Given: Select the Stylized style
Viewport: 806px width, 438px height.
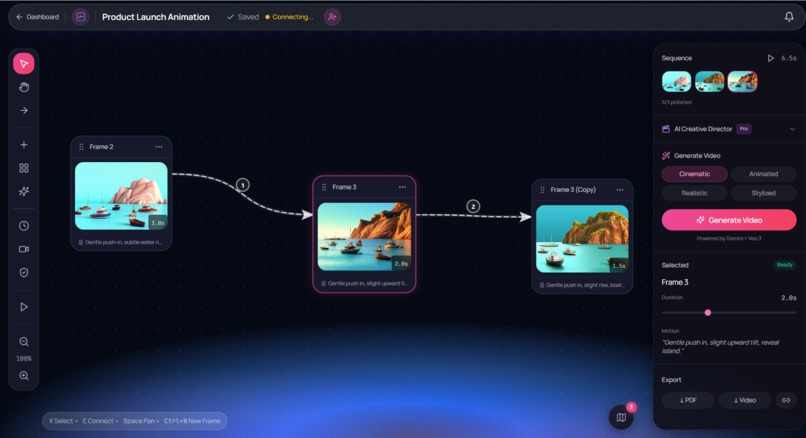Looking at the screenshot, I should [x=763, y=193].
